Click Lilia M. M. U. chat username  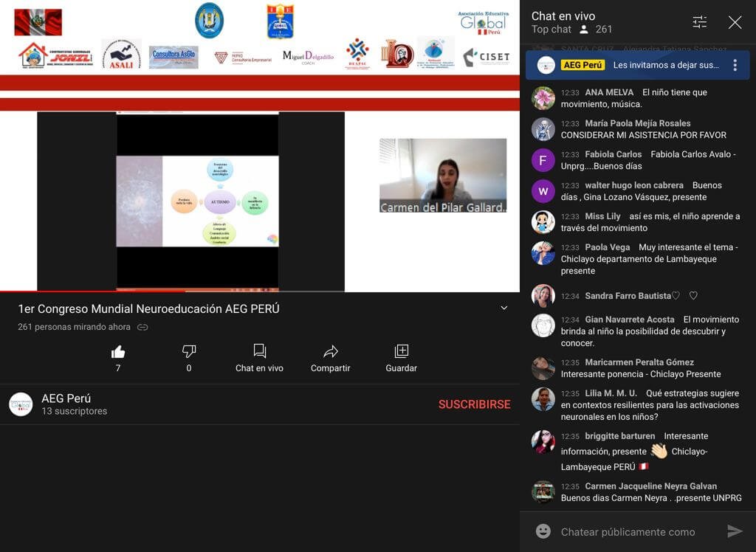click(x=611, y=393)
